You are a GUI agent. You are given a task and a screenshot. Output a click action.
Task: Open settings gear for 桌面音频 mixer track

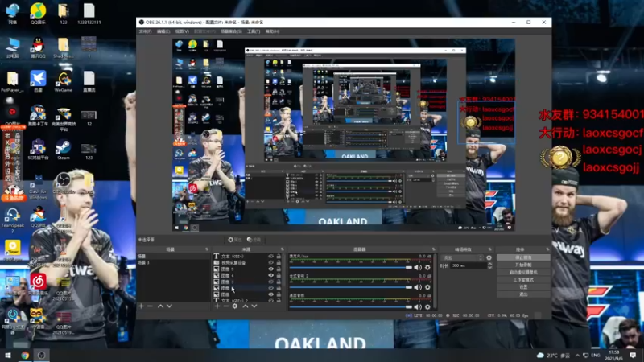pyautogui.click(x=427, y=306)
